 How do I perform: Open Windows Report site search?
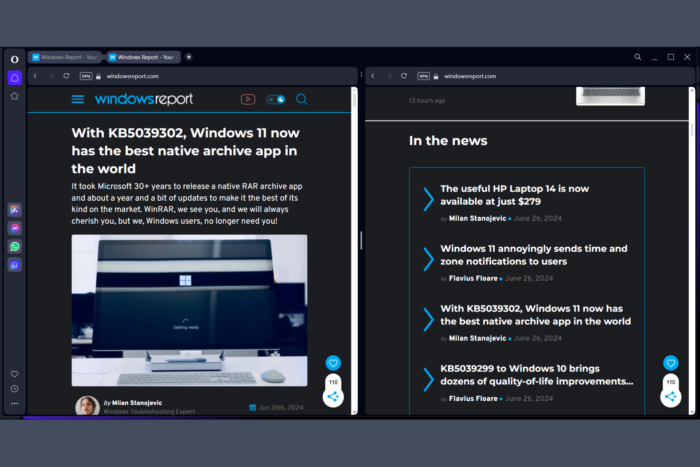[302, 99]
